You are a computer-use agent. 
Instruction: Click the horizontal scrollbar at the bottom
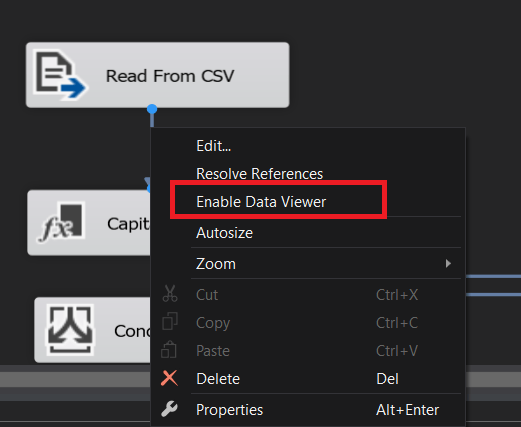[x=75, y=380]
